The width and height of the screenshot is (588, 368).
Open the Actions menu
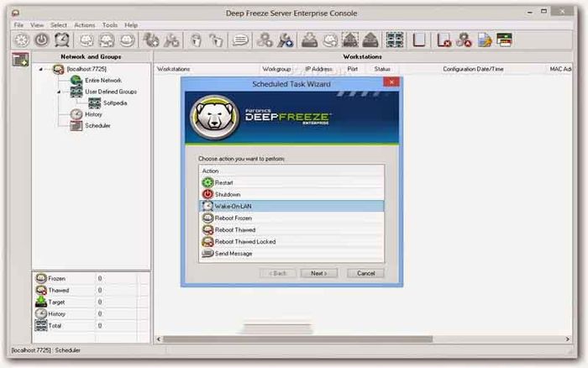click(x=84, y=25)
